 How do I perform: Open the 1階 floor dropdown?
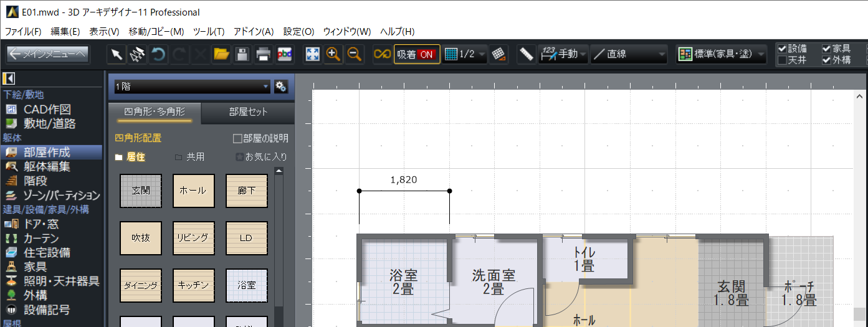[190, 87]
